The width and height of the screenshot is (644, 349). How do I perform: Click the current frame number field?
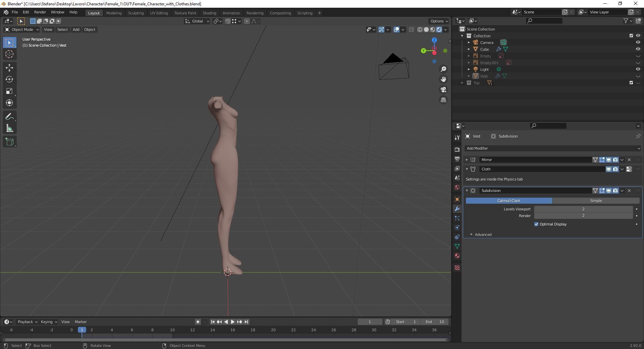click(x=370, y=322)
